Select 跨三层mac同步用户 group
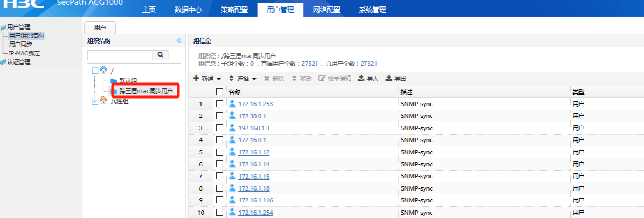 click(x=146, y=91)
